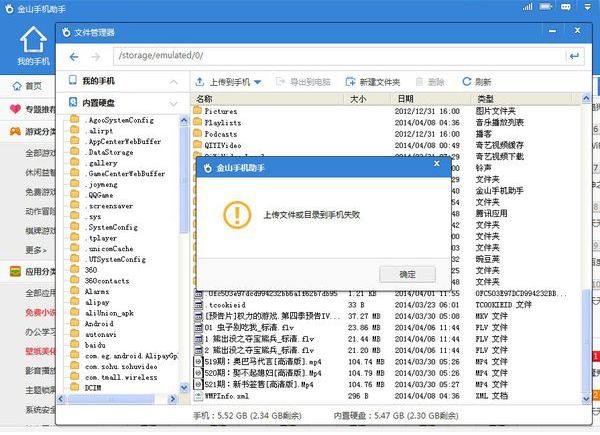Select the 内置硬盘 disk icon
Image resolution: width=600 pixels, height=435 pixels.
pos(73,102)
